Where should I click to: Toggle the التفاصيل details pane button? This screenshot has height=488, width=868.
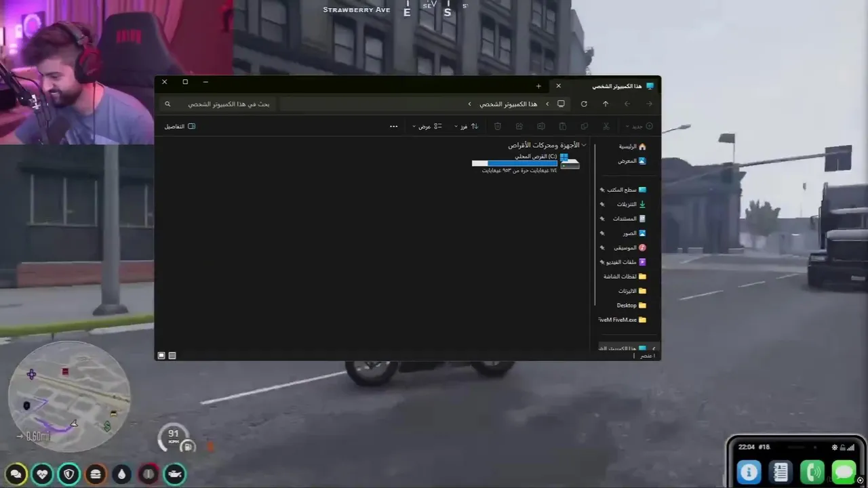coord(180,126)
